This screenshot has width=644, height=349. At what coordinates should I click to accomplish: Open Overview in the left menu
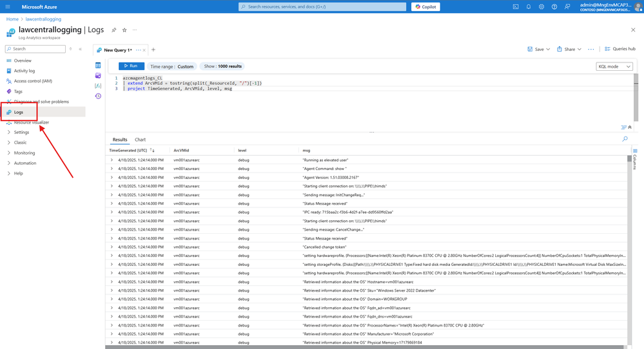(x=23, y=61)
